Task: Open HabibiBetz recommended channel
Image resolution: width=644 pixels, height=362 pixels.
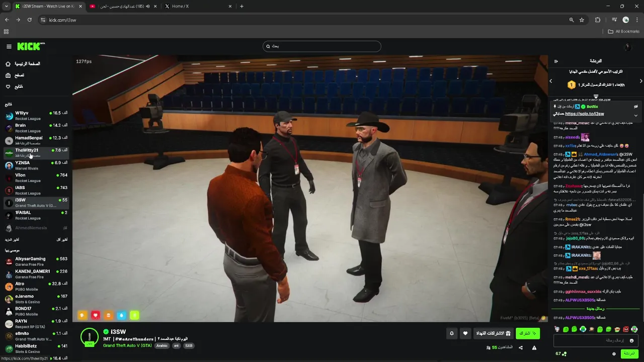Action: (x=35, y=349)
